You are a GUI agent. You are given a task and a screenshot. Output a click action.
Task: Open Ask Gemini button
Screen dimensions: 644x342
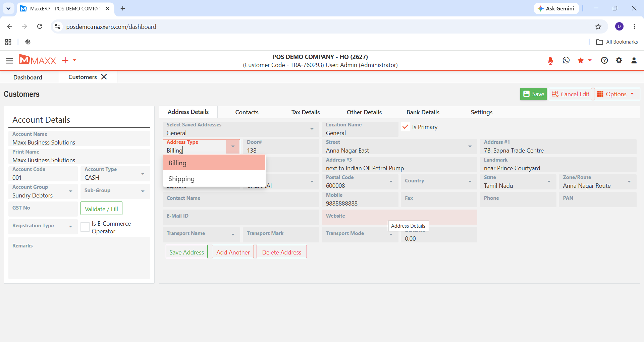556,8
